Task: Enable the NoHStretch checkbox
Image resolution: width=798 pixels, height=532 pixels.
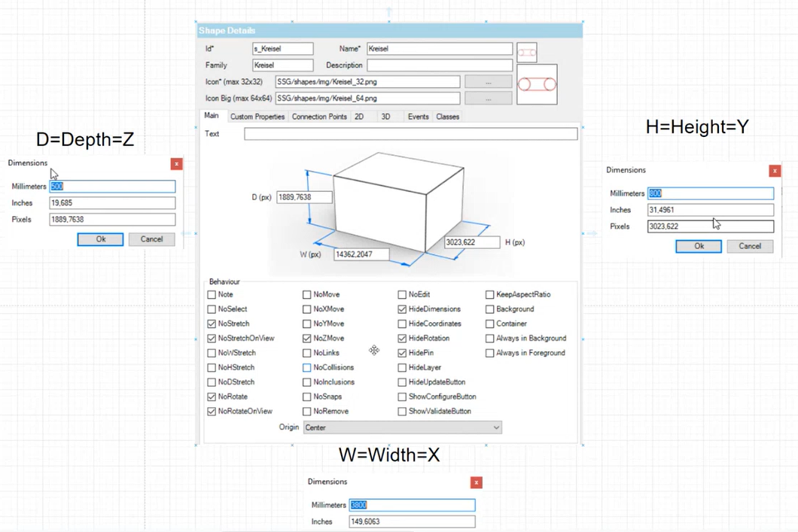Action: point(212,367)
